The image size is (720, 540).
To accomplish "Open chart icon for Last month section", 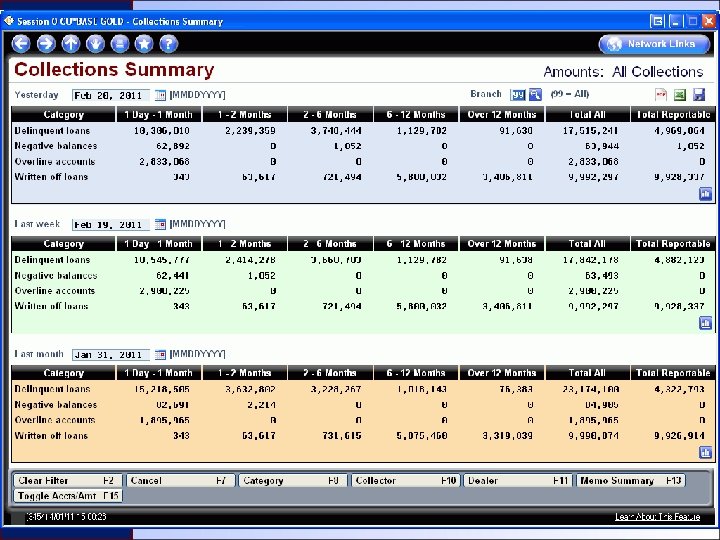I will [x=705, y=452].
